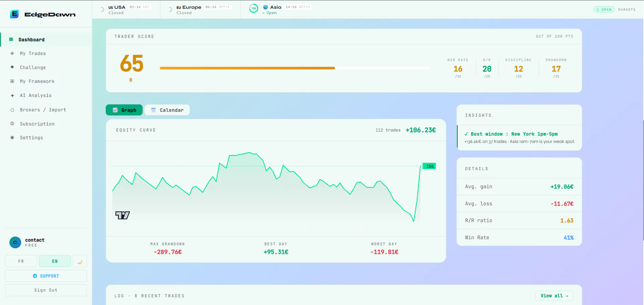Click View all recent trades link

[554, 296]
